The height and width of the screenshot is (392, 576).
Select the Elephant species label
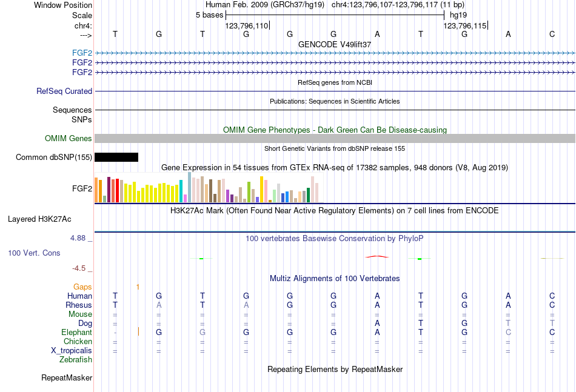tap(76, 332)
